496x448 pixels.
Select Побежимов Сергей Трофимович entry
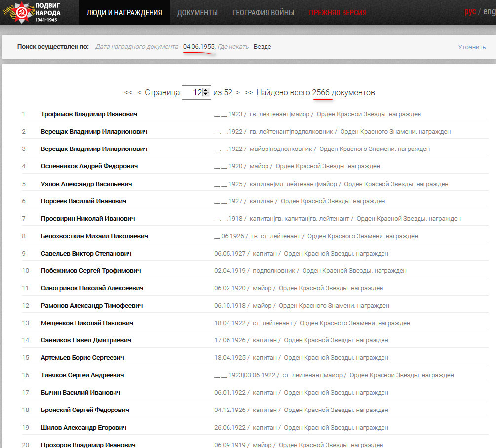[x=91, y=271]
